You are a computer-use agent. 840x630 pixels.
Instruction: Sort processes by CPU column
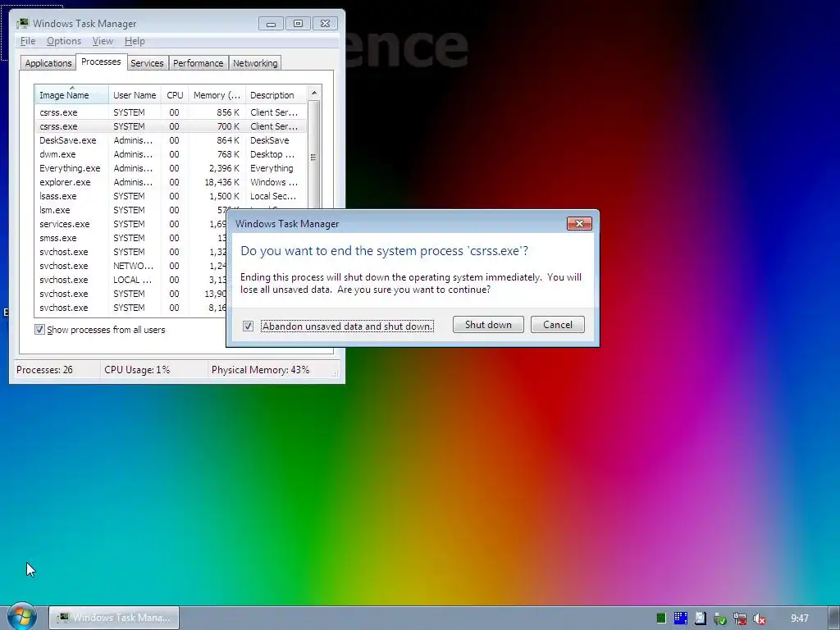[175, 95]
